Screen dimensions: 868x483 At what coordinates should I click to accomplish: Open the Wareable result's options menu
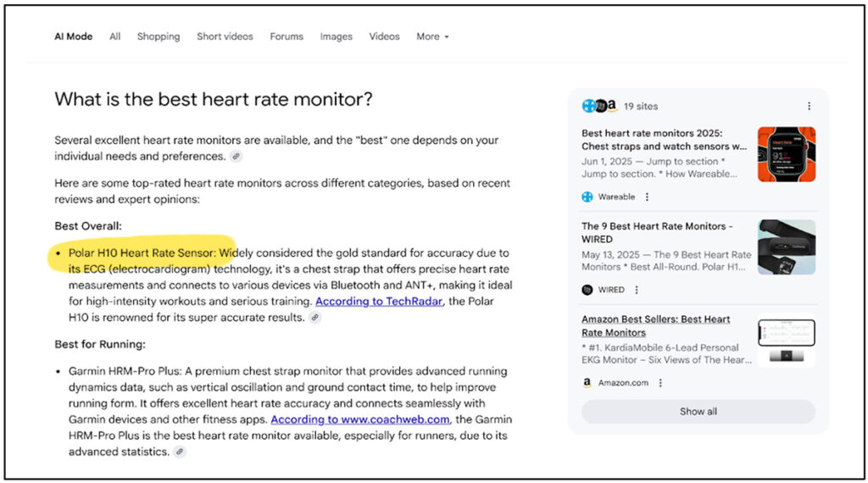tap(647, 197)
